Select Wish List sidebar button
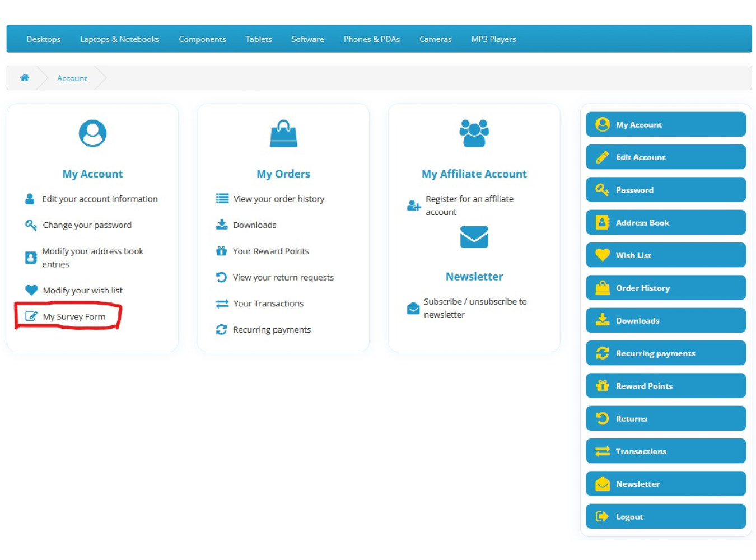 (x=665, y=255)
